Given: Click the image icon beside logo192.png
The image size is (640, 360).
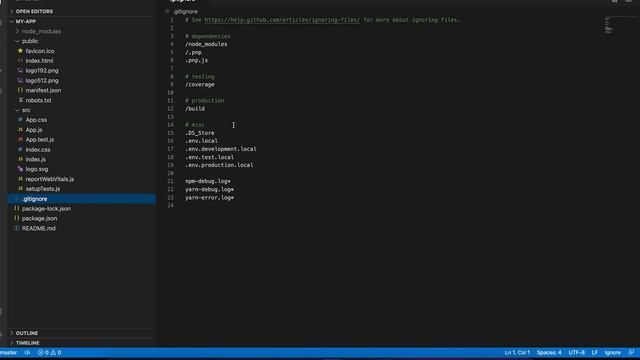Looking at the screenshot, I should (x=20, y=71).
